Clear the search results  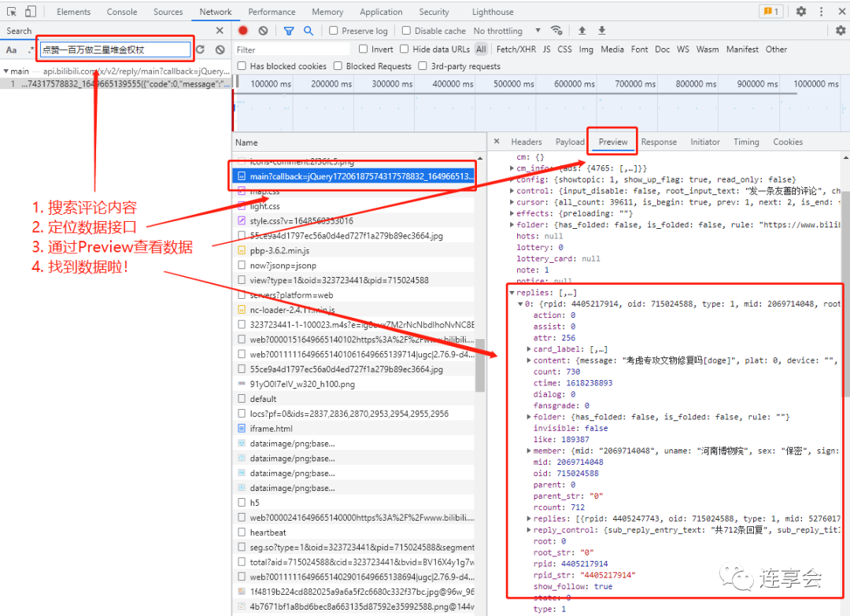[x=220, y=50]
